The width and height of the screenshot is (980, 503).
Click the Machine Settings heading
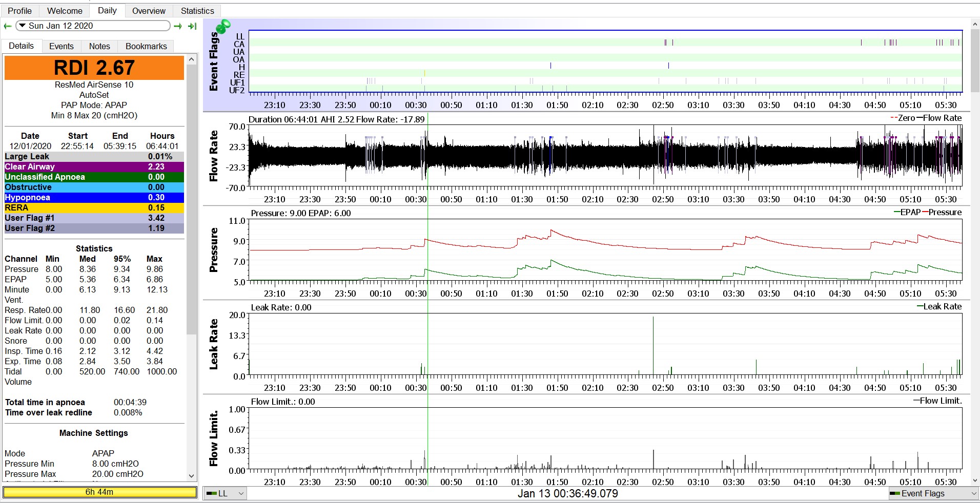tap(94, 433)
